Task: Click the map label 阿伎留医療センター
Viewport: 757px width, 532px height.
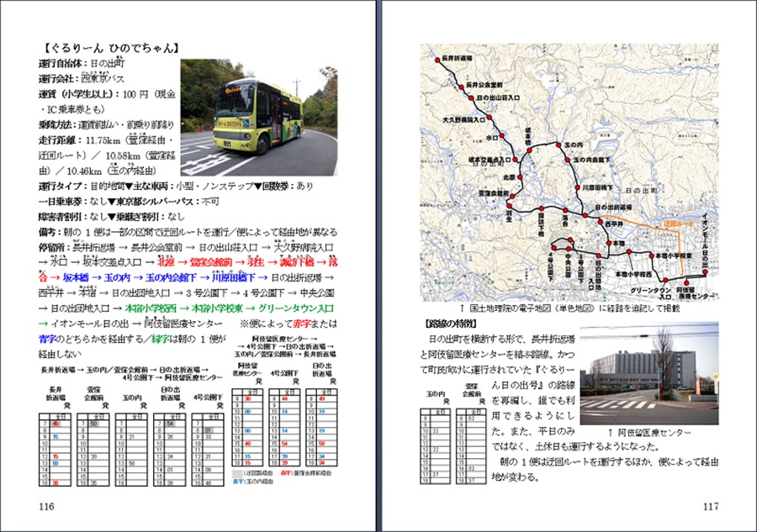Action: pos(698,293)
